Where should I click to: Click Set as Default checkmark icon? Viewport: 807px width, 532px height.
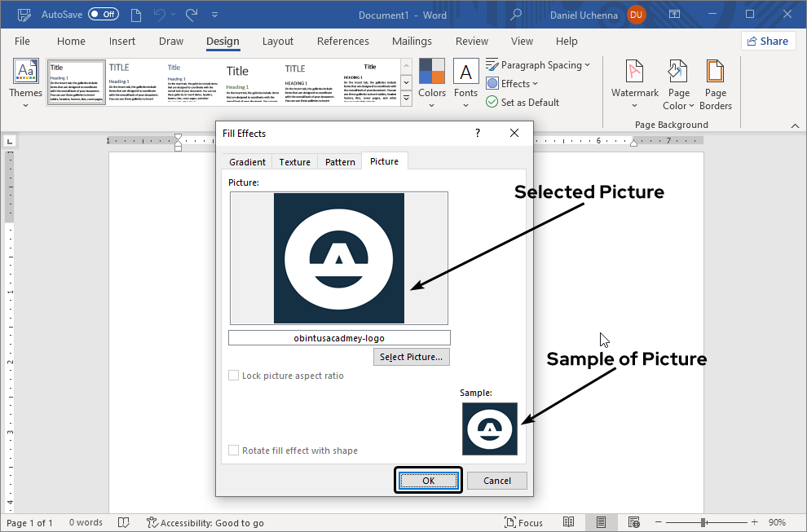[x=492, y=102]
